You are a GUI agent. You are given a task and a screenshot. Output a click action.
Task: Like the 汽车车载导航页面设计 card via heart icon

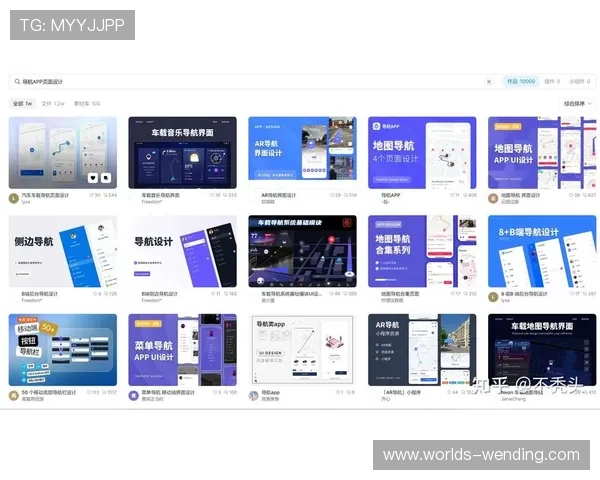(x=93, y=178)
